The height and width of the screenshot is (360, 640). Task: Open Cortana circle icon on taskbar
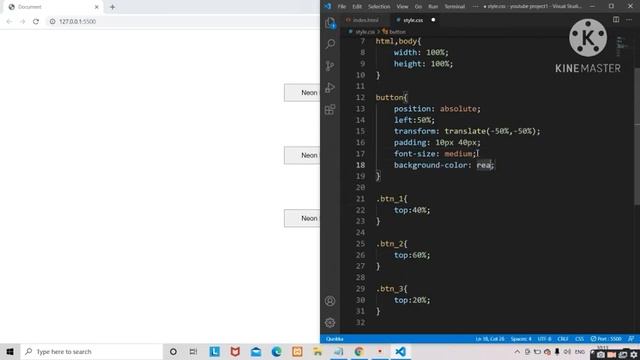point(173,351)
